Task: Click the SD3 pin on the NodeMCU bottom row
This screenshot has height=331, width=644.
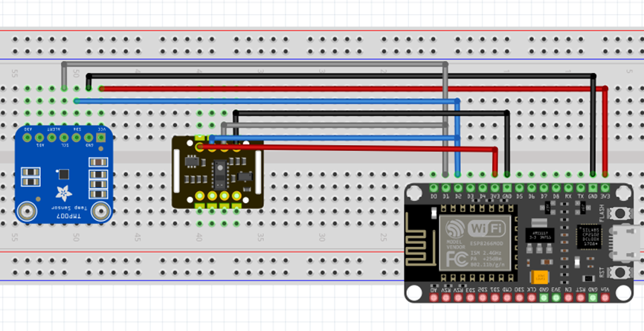Action: pyautogui.click(x=470, y=298)
